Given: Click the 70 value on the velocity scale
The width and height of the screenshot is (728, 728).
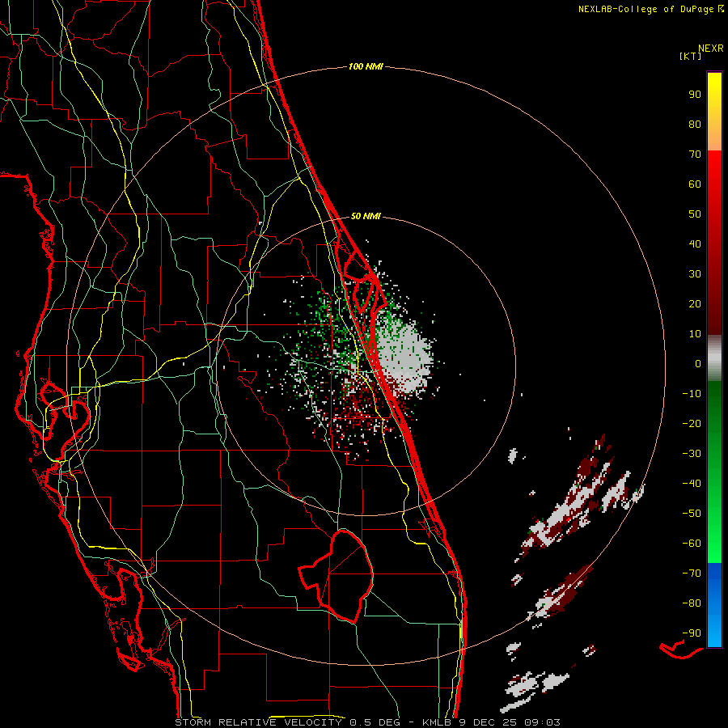Looking at the screenshot, I should tap(695, 154).
